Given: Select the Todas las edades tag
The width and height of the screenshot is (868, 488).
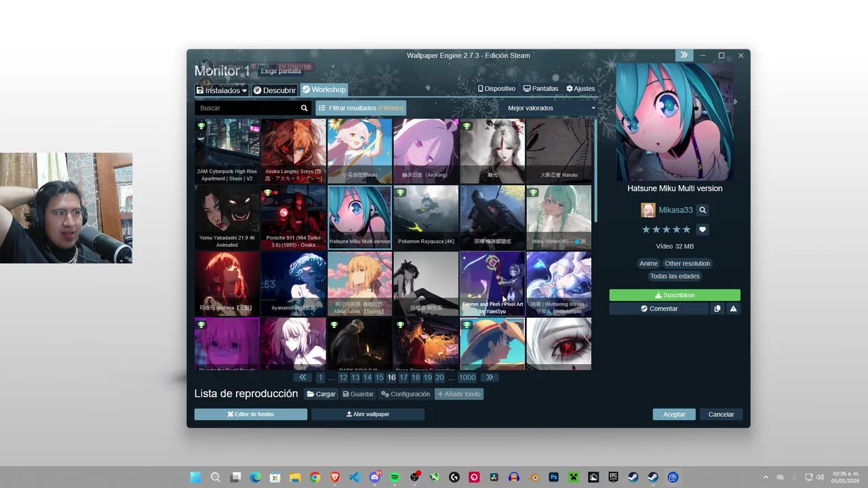Looking at the screenshot, I should coord(675,277).
